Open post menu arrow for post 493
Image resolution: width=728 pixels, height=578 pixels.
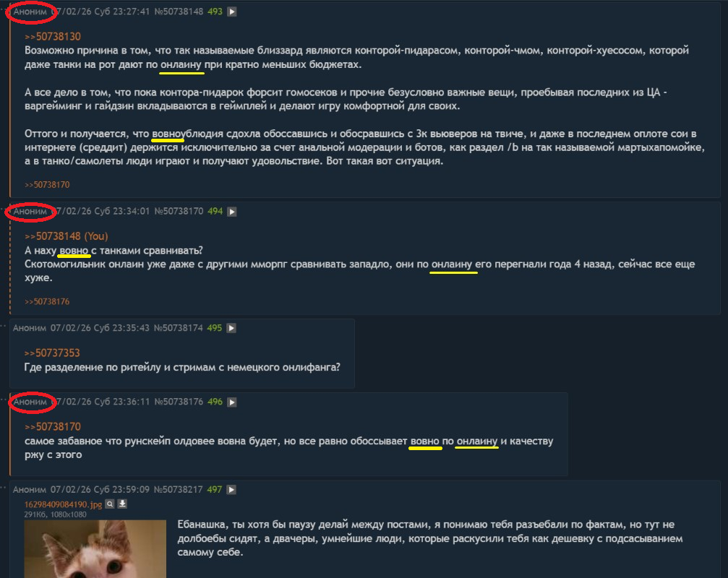[231, 12]
